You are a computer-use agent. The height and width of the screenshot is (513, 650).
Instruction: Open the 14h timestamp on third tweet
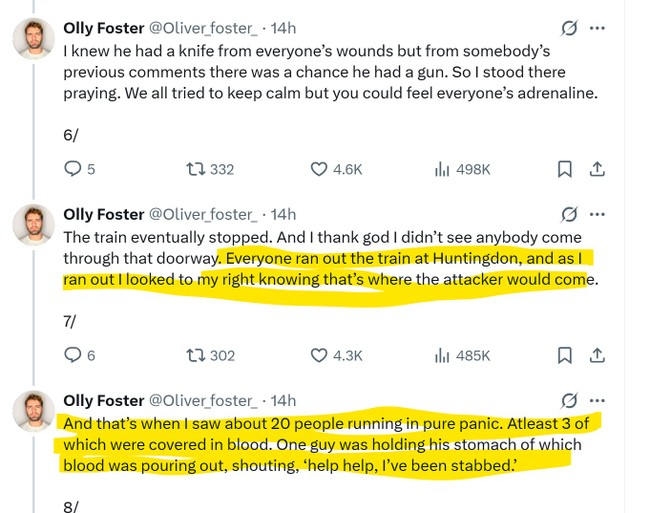point(283,400)
